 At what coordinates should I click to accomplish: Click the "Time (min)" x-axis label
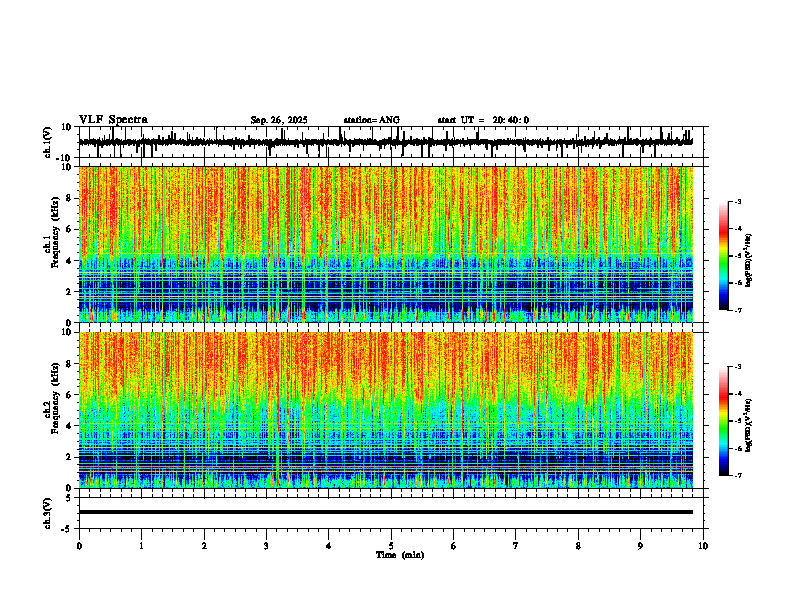[400, 555]
